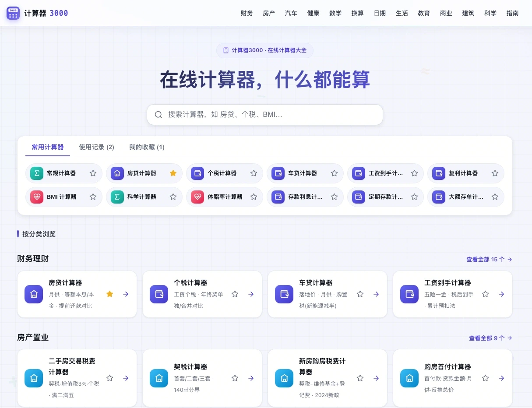
Task: Open 换算 in top navigation
Action: pyautogui.click(x=358, y=13)
